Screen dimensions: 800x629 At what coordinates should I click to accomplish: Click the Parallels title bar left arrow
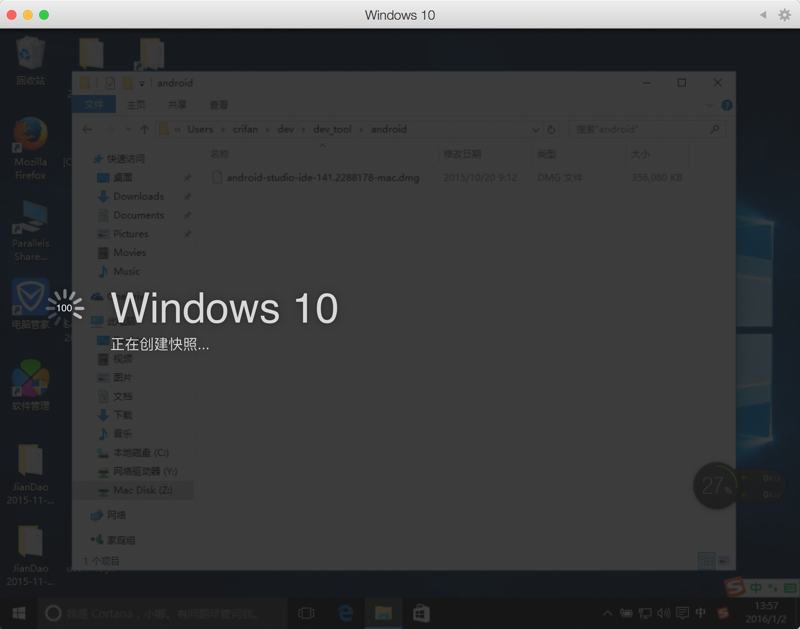tap(763, 15)
